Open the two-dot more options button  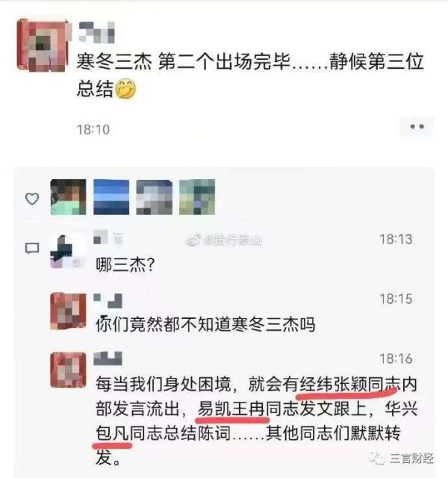tap(417, 126)
